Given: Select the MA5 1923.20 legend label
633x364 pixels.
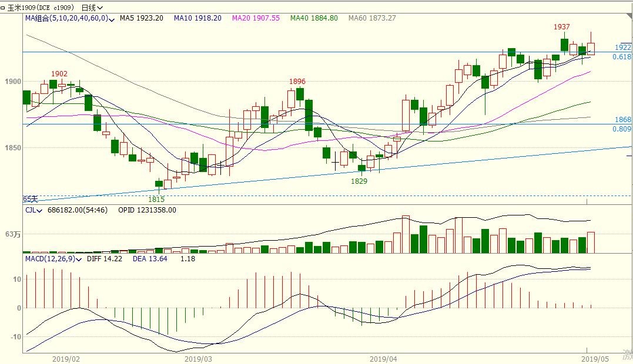Looking at the screenshot, I should pyautogui.click(x=141, y=18).
